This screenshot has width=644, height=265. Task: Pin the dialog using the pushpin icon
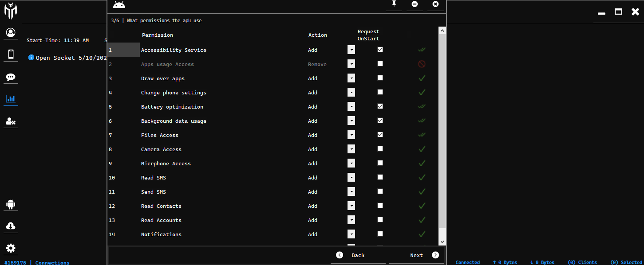tap(393, 4)
